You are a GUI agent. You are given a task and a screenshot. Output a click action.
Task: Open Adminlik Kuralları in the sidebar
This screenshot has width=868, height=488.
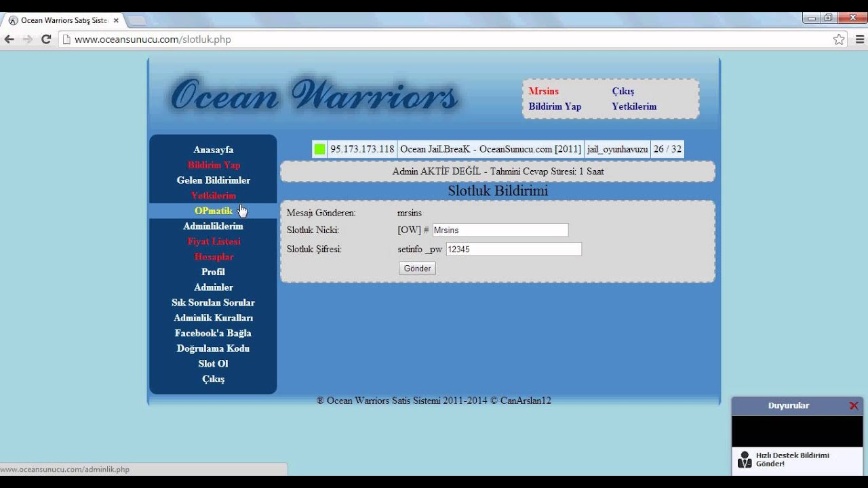213,318
